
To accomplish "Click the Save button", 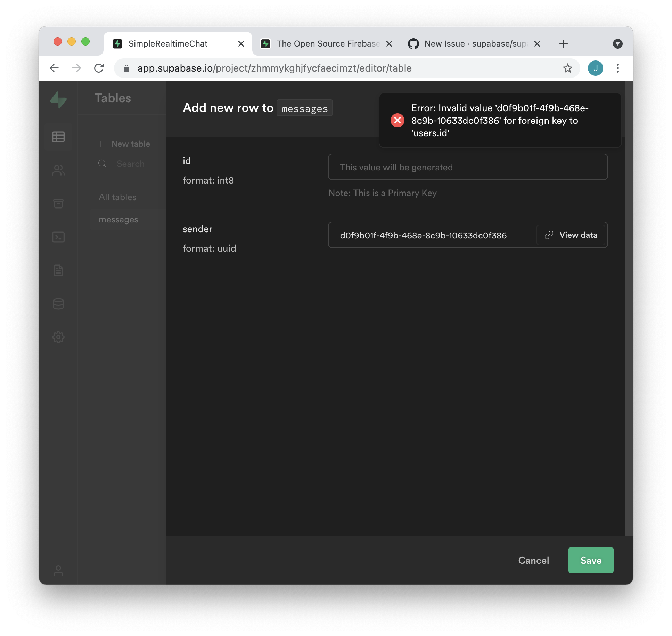I will 591,560.
